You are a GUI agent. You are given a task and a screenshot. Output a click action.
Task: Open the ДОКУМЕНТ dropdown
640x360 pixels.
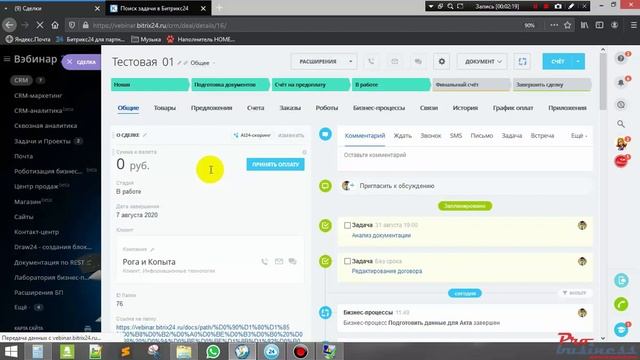click(x=482, y=62)
